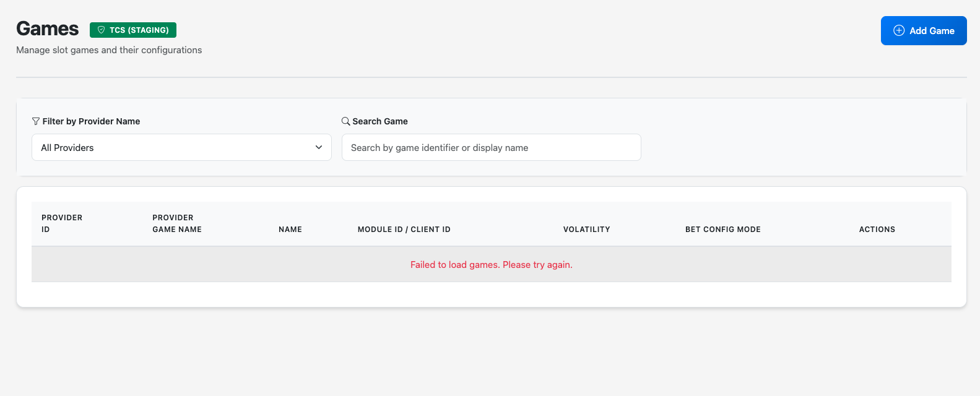980x396 pixels.
Task: Focus the game search input field
Action: click(x=491, y=147)
